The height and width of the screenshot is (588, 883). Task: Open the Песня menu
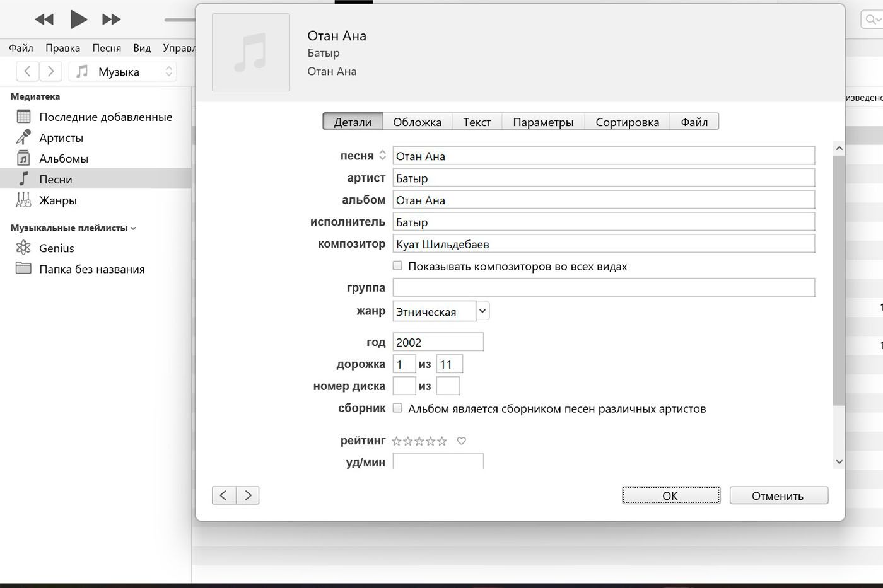(x=107, y=48)
